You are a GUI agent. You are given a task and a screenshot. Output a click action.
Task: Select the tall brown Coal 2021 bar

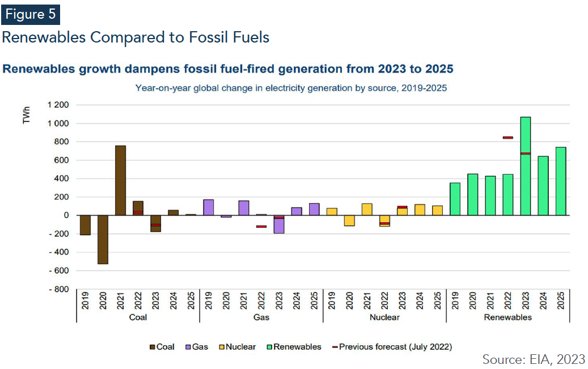click(120, 180)
